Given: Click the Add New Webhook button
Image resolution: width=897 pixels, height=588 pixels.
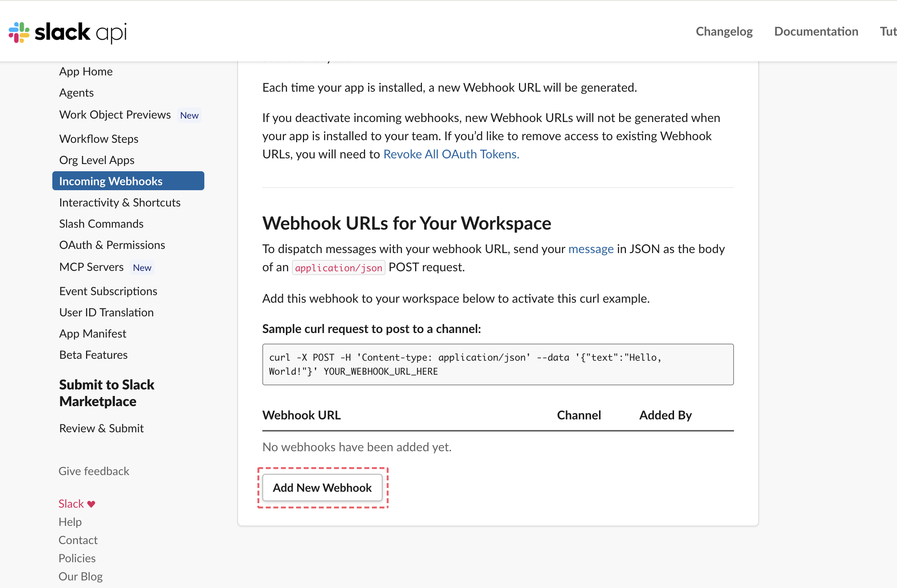Looking at the screenshot, I should (322, 488).
